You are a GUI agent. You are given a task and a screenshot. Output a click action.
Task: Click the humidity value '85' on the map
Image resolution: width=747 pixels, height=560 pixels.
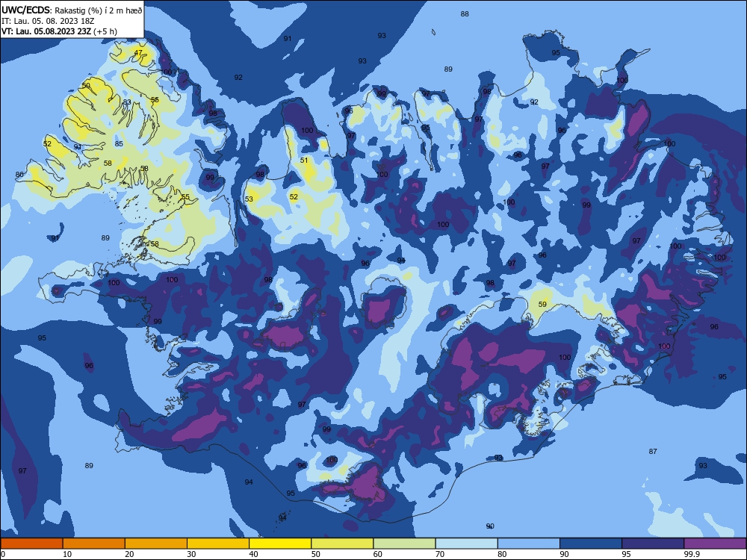119,144
